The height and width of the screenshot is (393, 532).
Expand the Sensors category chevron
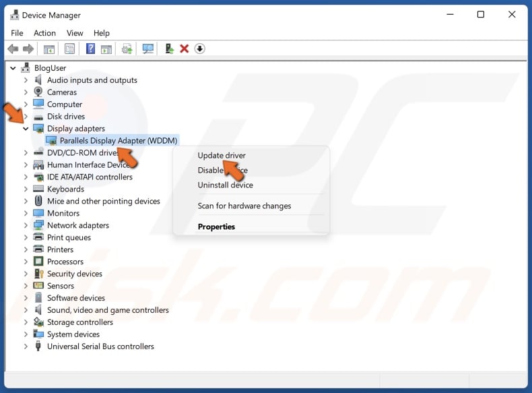point(26,286)
